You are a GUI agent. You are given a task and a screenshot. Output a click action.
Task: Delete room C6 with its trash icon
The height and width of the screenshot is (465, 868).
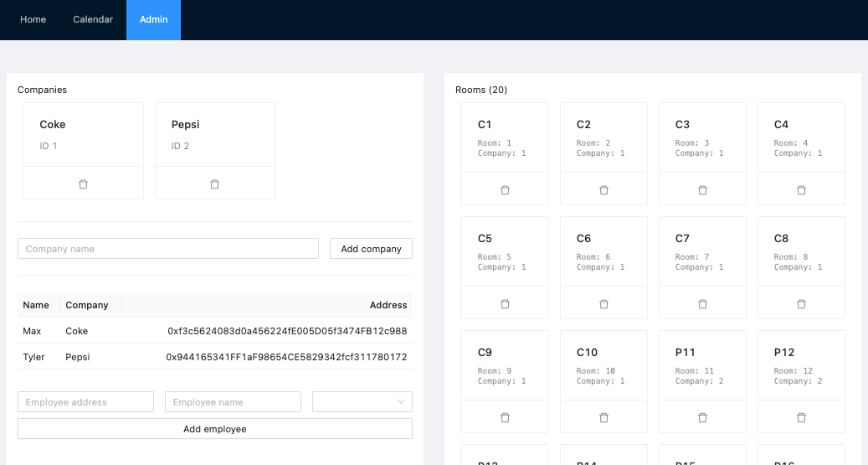pyautogui.click(x=604, y=304)
